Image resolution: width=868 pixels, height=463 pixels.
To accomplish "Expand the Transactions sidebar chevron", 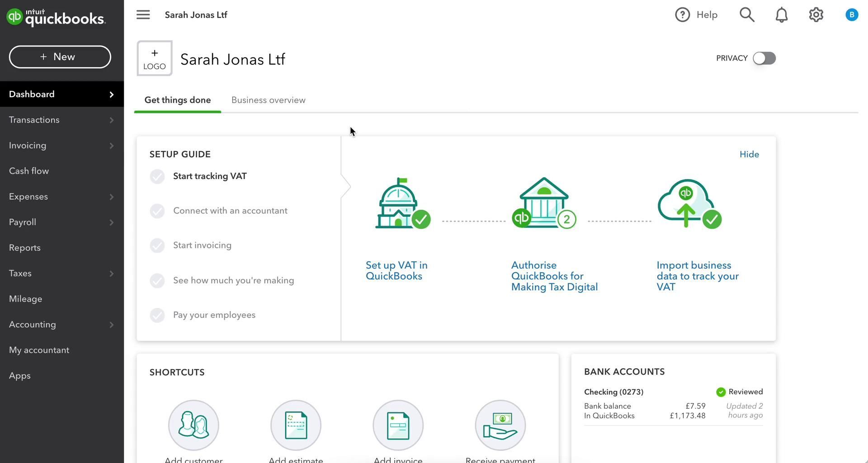I will (x=111, y=120).
